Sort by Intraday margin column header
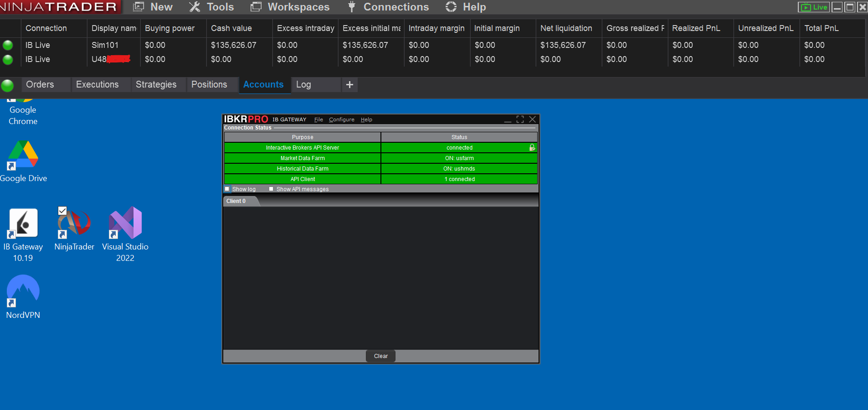 437,28
